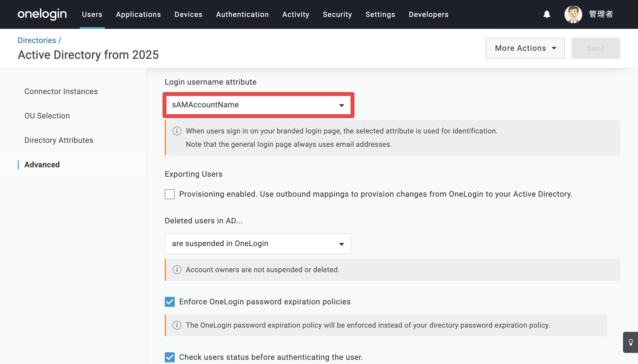Open the Activity menu
Viewport: 638px width, 364px height.
point(296,14)
